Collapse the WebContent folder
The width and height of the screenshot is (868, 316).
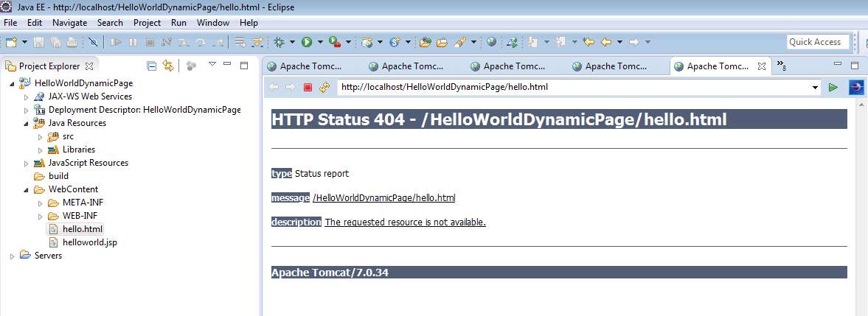(26, 189)
